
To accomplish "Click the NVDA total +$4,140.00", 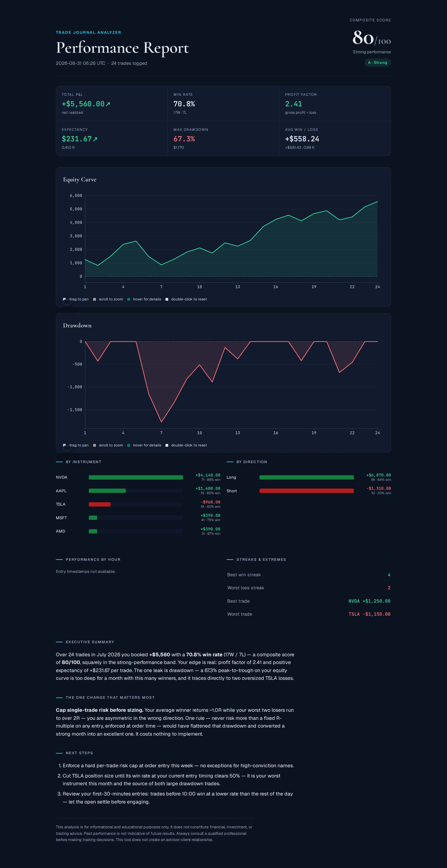I will point(208,475).
